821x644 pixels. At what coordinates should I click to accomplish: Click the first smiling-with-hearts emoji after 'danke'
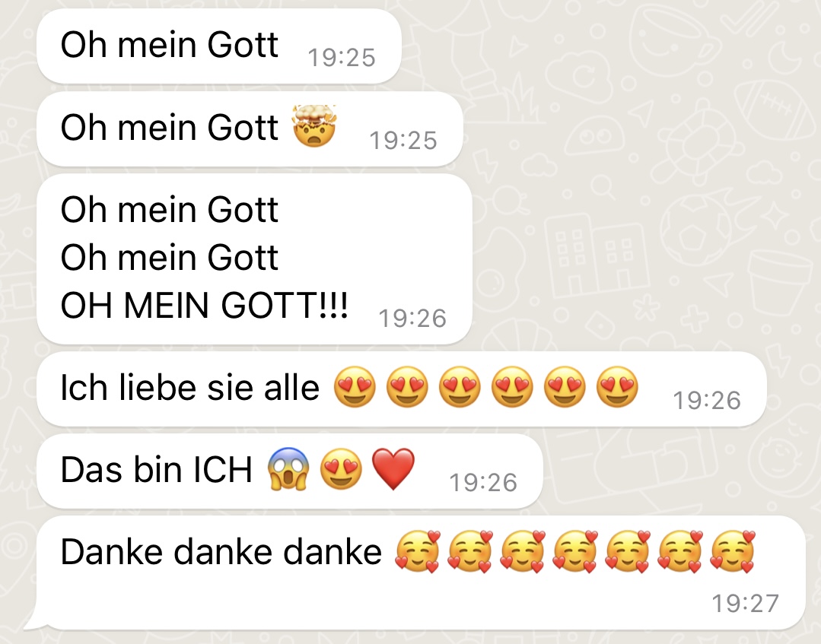(x=418, y=551)
